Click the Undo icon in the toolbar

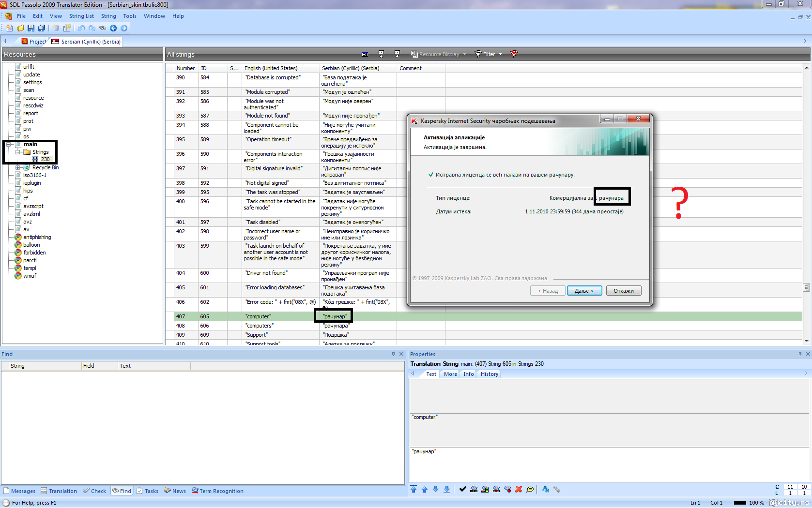tap(81, 28)
